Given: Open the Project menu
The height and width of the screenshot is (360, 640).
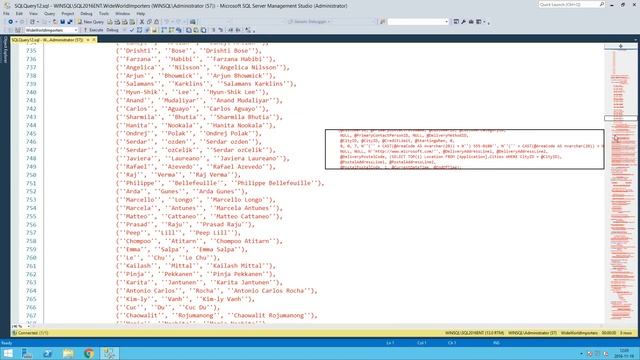Looking at the screenshot, I should (x=68, y=13).
